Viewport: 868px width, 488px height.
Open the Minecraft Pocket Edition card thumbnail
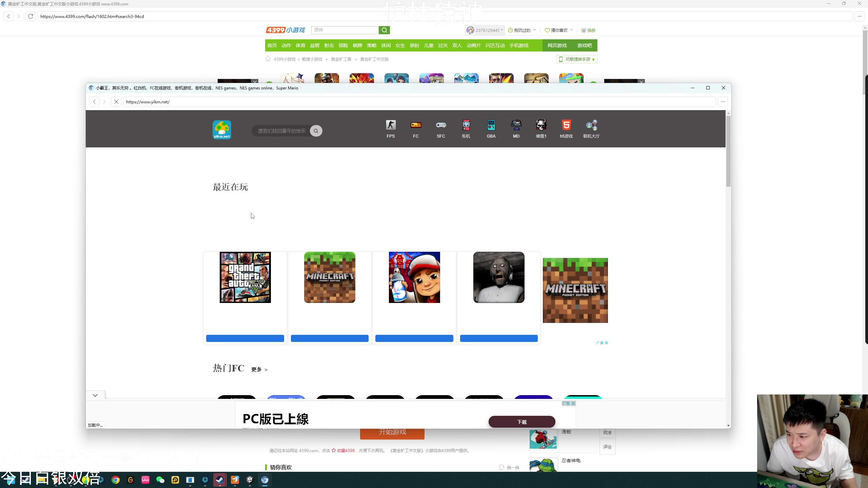330,277
